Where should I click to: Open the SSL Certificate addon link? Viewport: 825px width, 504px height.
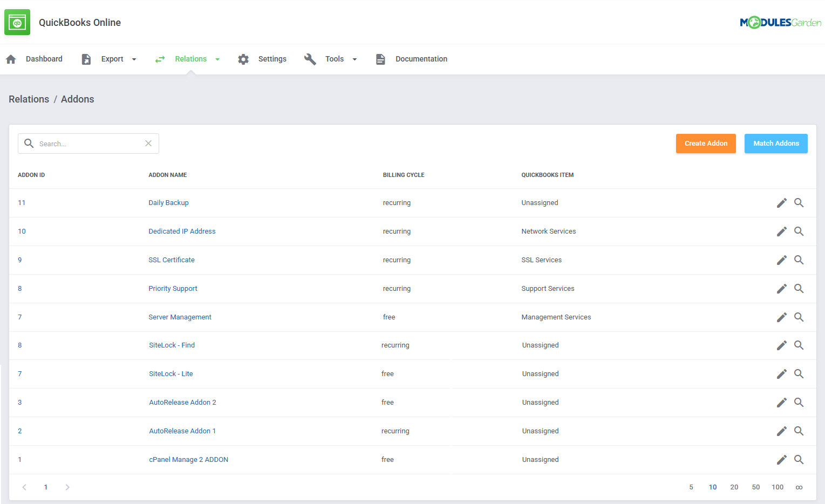point(172,260)
